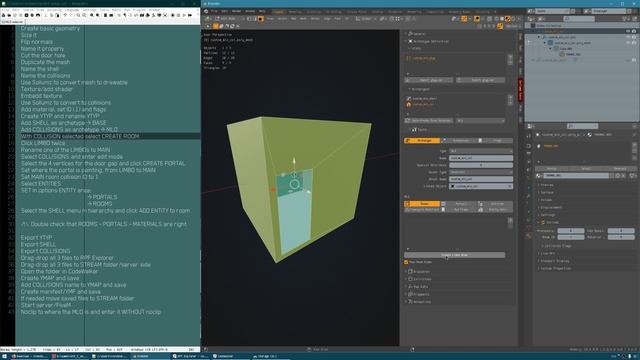This screenshot has width=640, height=360.
Task: Click the outliner filter funnel icon
Action: click(625, 19)
